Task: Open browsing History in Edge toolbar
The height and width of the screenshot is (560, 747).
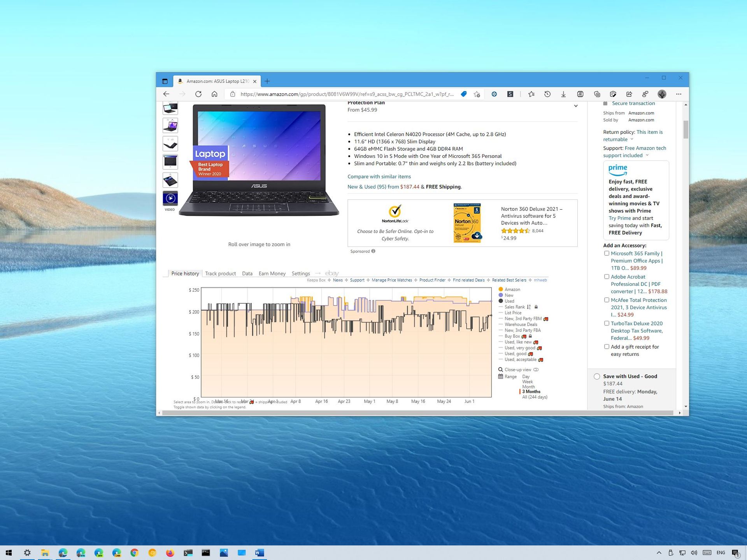Action: point(547,94)
